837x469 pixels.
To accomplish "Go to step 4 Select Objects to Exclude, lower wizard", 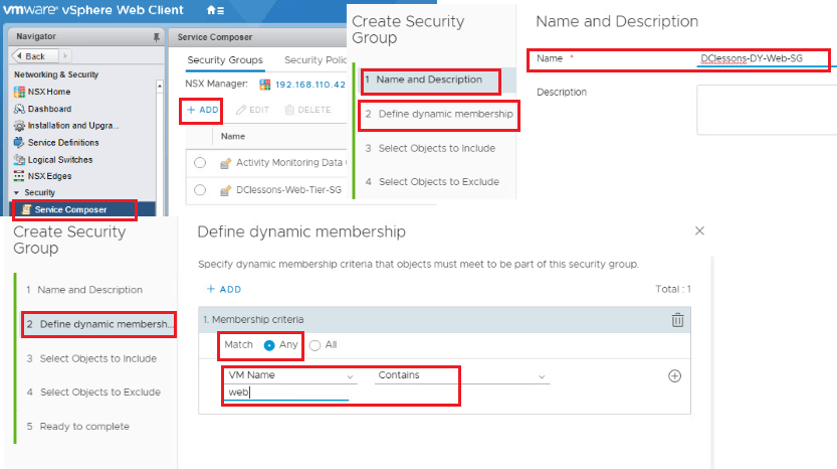I will click(x=93, y=392).
